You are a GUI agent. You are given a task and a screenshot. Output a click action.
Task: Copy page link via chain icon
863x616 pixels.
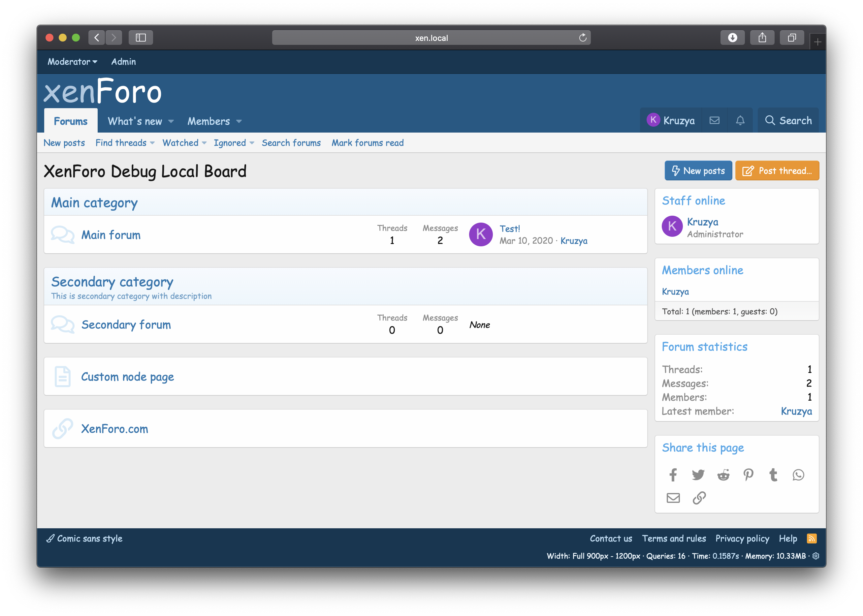(699, 498)
